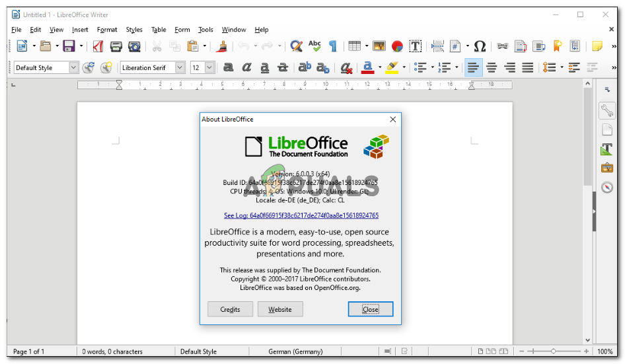Toggle Align Left paragraph button
Image resolution: width=625 pixels, height=364 pixels.
click(x=473, y=67)
